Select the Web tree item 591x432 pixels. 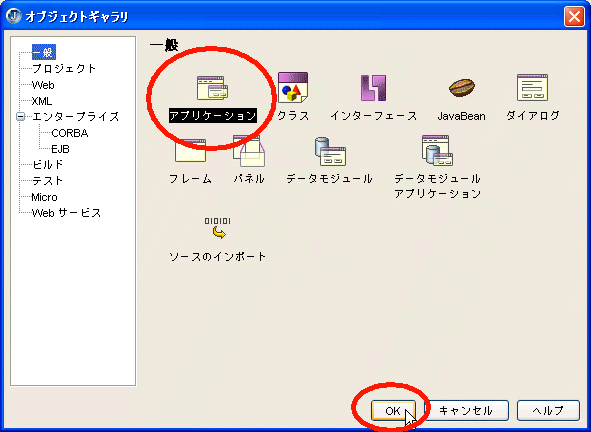pyautogui.click(x=43, y=85)
